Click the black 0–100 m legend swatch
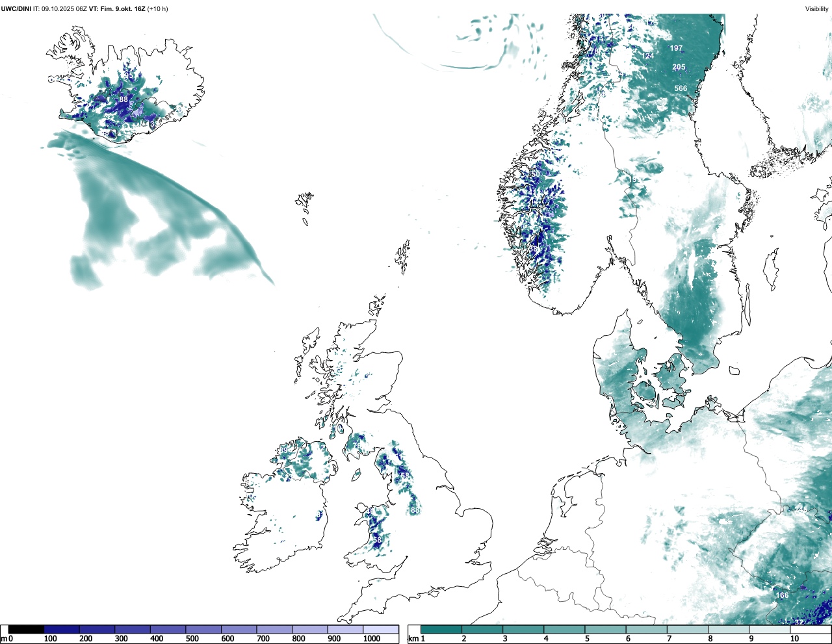The image size is (832, 644). [27, 629]
